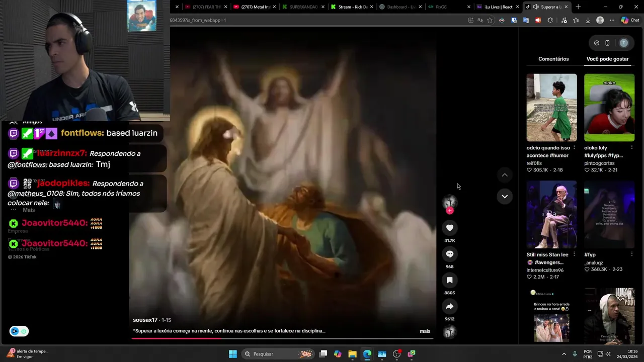This screenshot has height=362, width=644.
Task: Visit the _analuqz creator link
Action: [594, 262]
